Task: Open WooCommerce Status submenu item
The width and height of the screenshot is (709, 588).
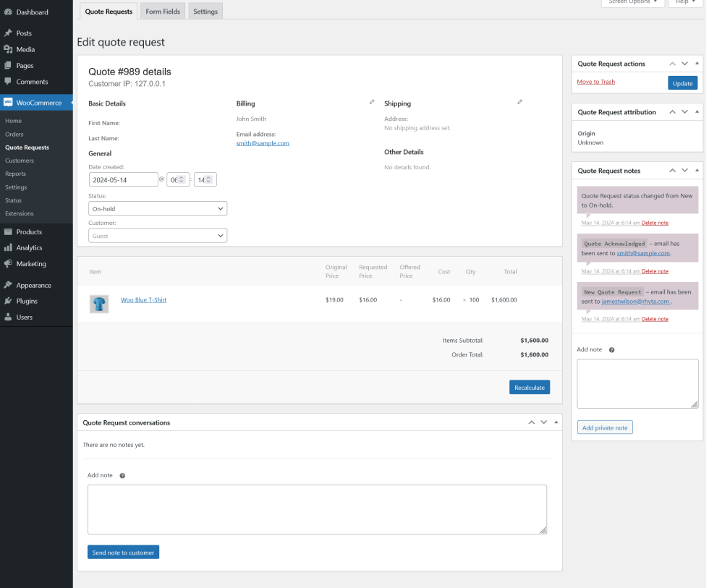Action: pyautogui.click(x=13, y=200)
